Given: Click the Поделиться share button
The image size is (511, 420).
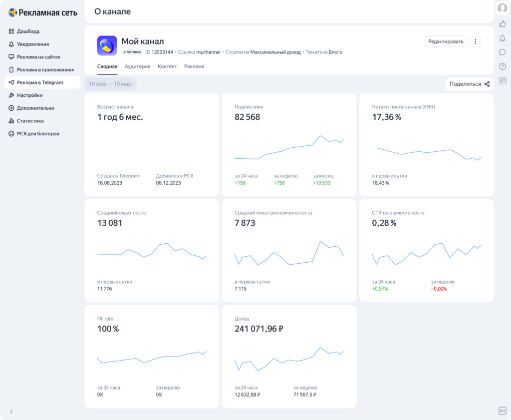Looking at the screenshot, I should (x=469, y=84).
